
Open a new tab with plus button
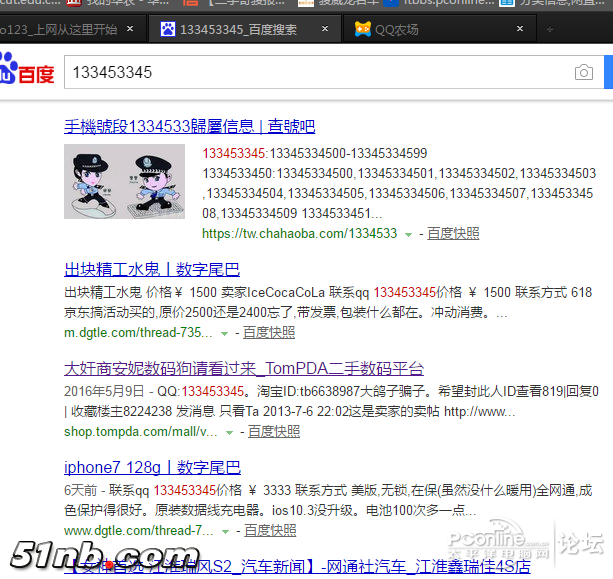pos(550,29)
